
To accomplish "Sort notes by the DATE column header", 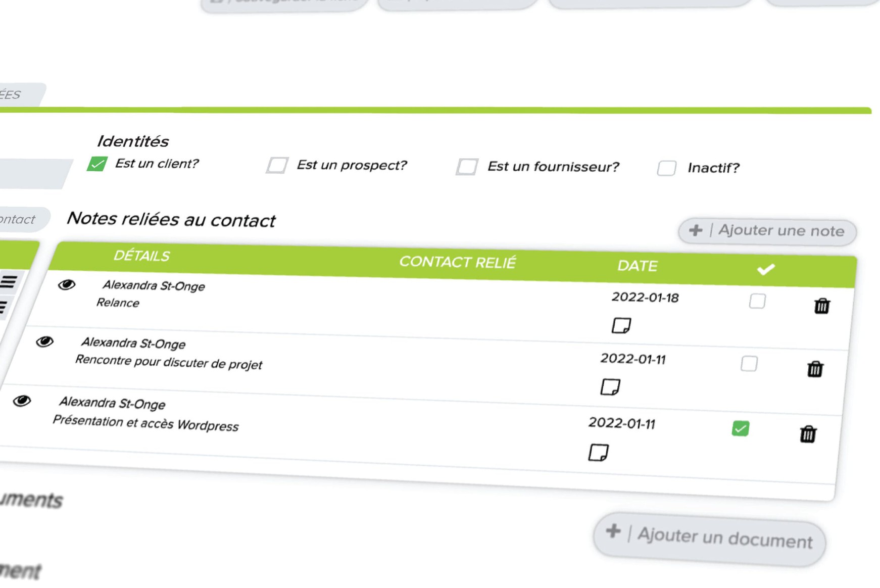I will tap(637, 266).
